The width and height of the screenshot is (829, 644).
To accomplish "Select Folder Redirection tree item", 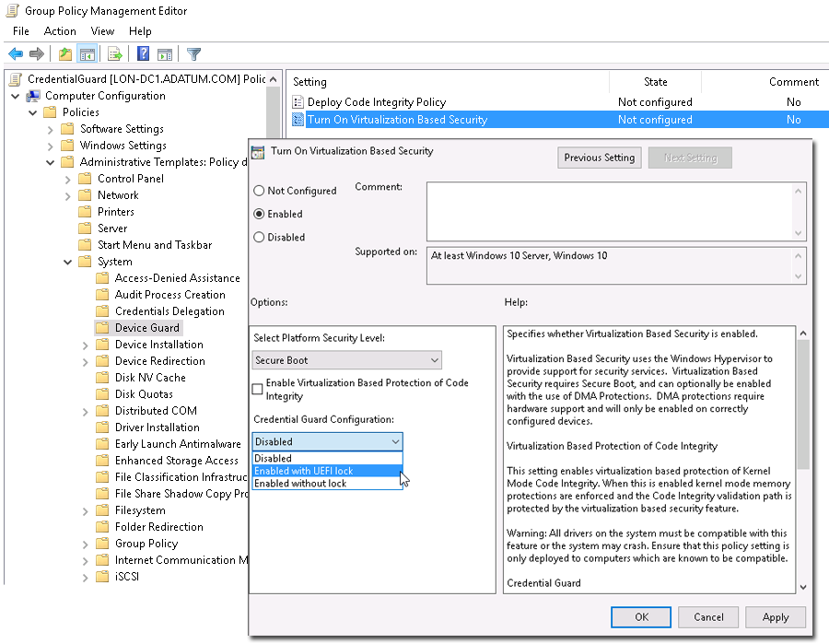I will point(159,527).
